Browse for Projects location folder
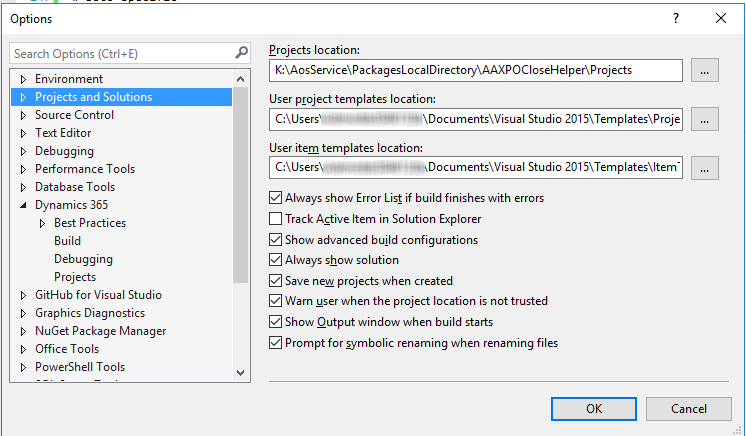The height and width of the screenshot is (436, 746). 705,70
